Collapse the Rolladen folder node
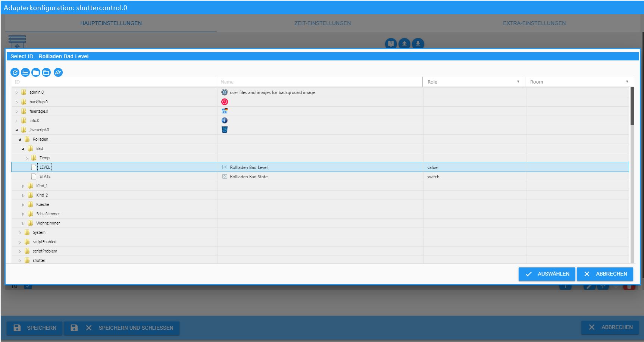 [20, 139]
